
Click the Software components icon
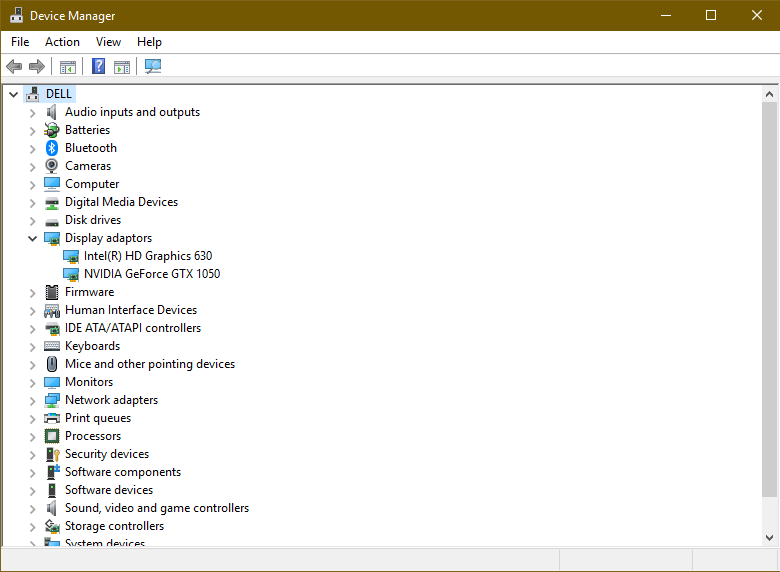click(53, 472)
